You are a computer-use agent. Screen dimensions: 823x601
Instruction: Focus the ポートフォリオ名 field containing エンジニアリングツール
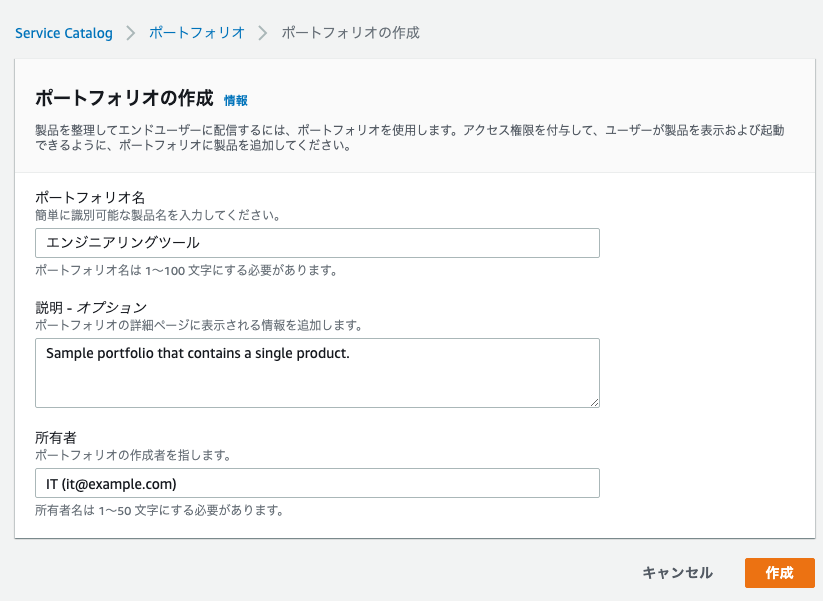[317, 242]
